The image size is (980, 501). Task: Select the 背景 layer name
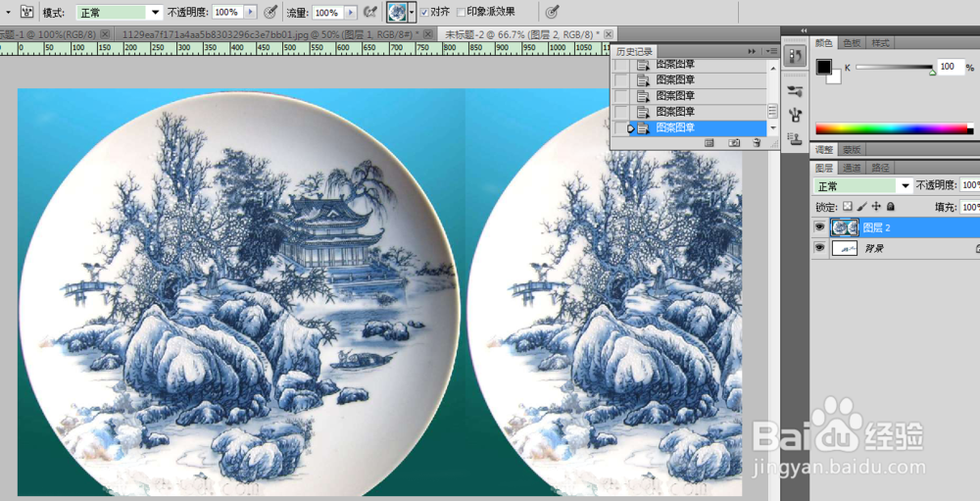pos(874,249)
